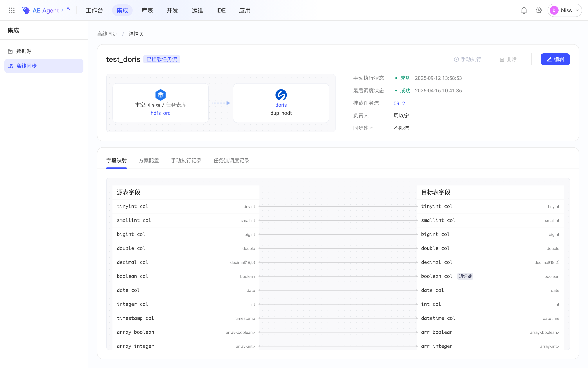
Task: Expand the AE Agent chevron
Action: coord(62,10)
